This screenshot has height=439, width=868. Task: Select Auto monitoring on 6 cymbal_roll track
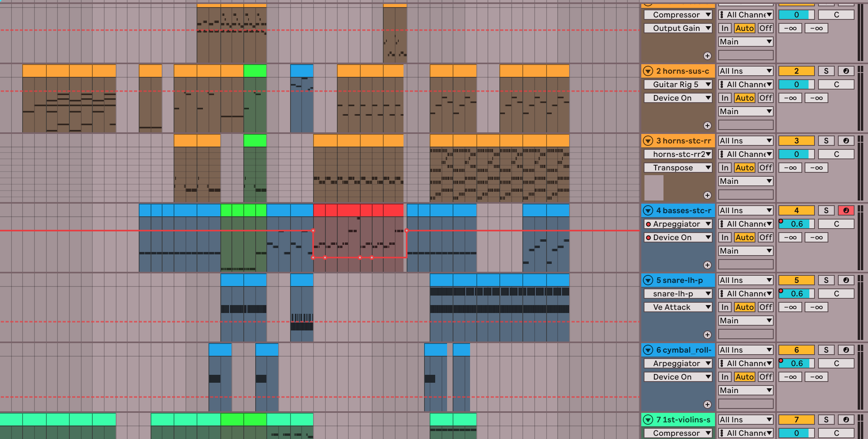click(x=744, y=377)
